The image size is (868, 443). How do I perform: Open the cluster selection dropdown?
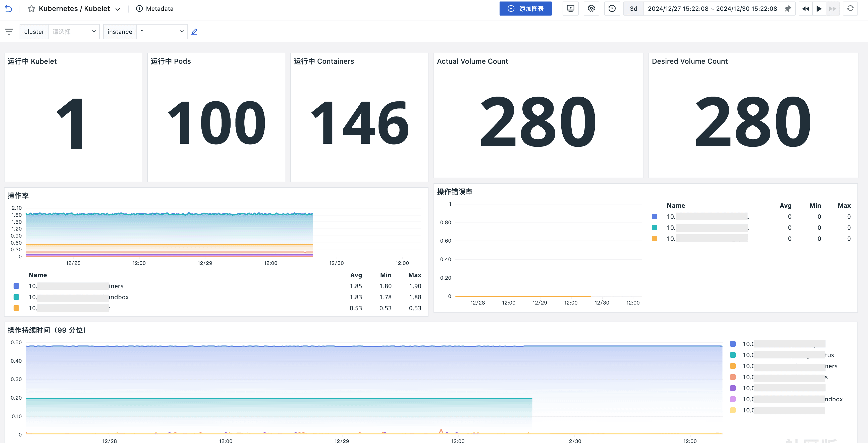tap(74, 32)
